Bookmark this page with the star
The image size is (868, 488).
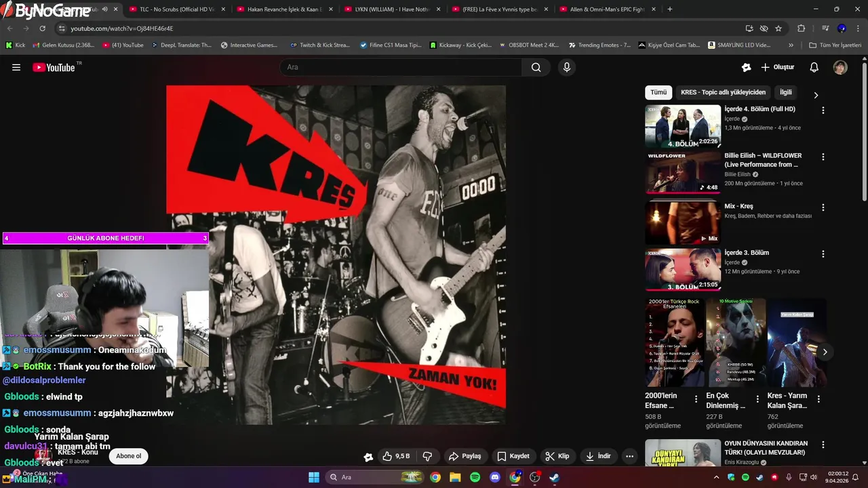click(778, 28)
